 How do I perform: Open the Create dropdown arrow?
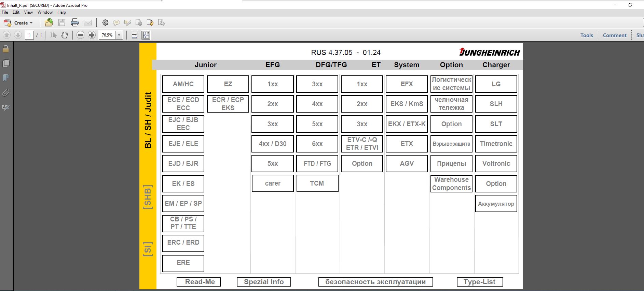[31, 23]
